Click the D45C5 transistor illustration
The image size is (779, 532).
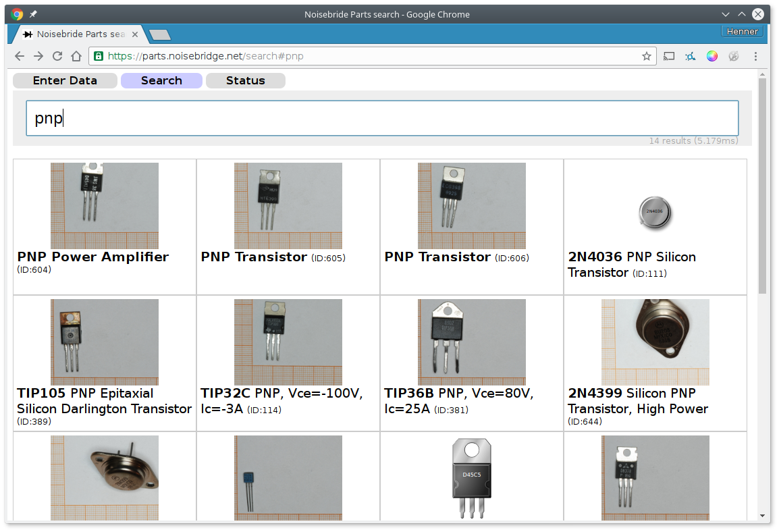tap(471, 478)
